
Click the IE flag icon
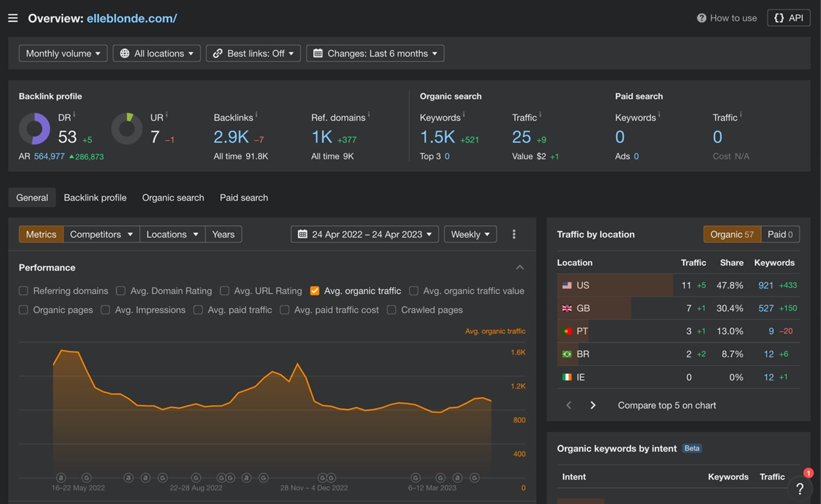[567, 377]
